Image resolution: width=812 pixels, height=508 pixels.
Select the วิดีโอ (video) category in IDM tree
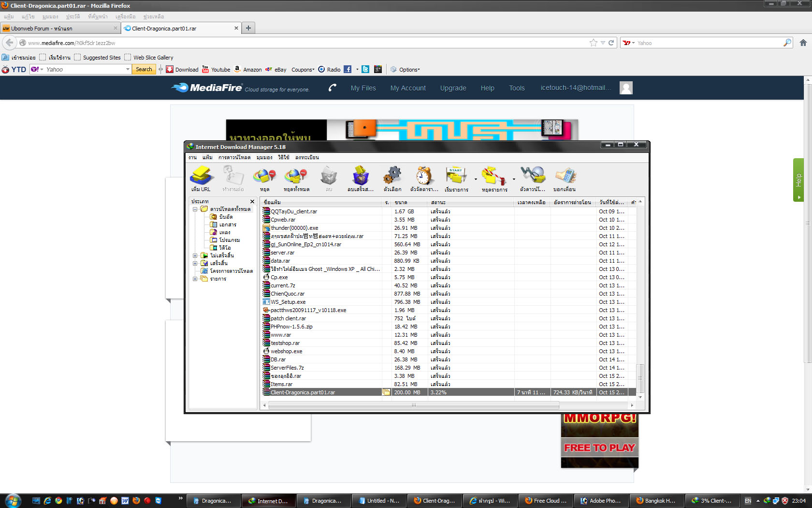pyautogui.click(x=220, y=248)
